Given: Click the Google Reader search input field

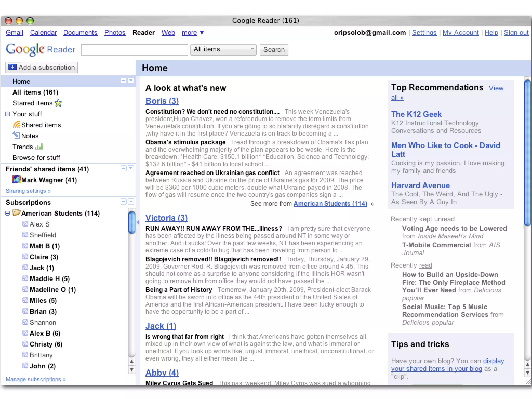Looking at the screenshot, I should tap(135, 50).
